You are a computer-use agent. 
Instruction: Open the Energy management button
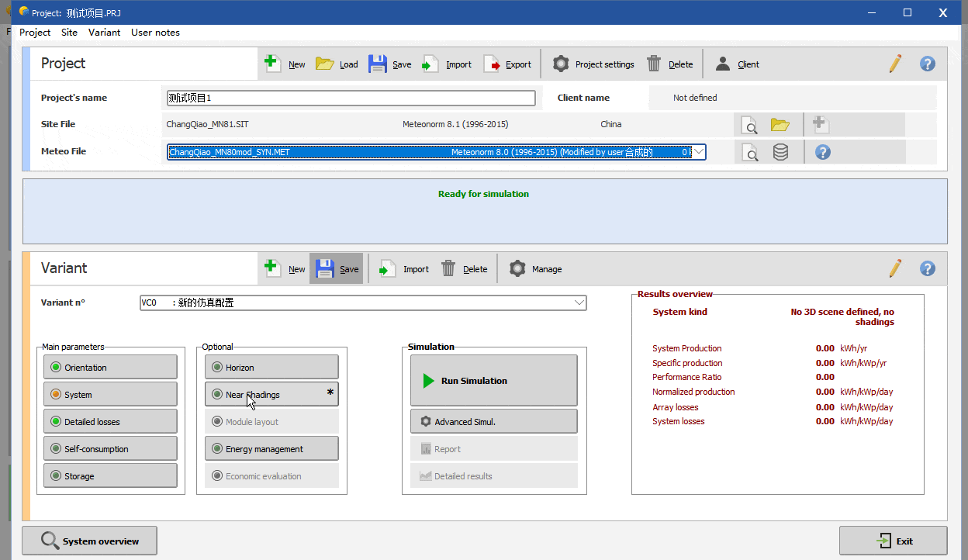[x=271, y=448]
